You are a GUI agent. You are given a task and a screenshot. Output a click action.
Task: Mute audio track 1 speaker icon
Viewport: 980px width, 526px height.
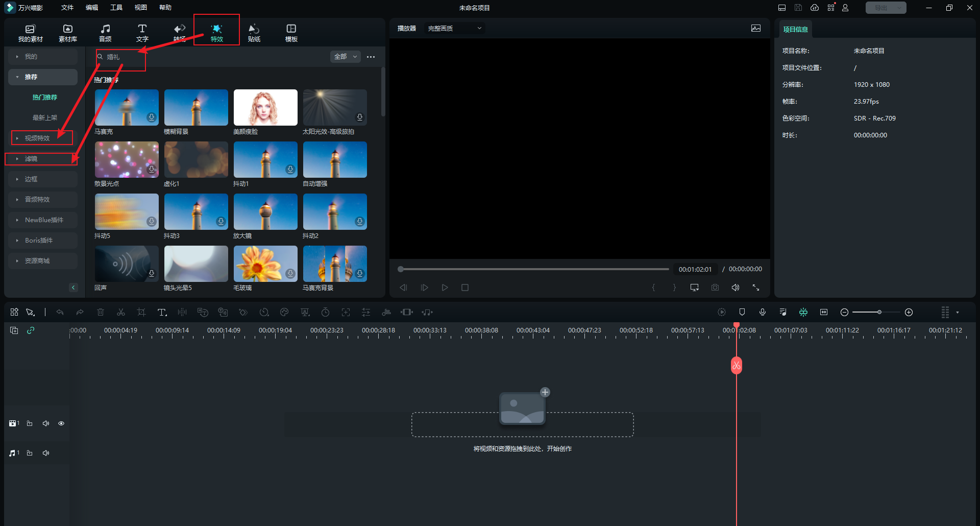[46, 453]
